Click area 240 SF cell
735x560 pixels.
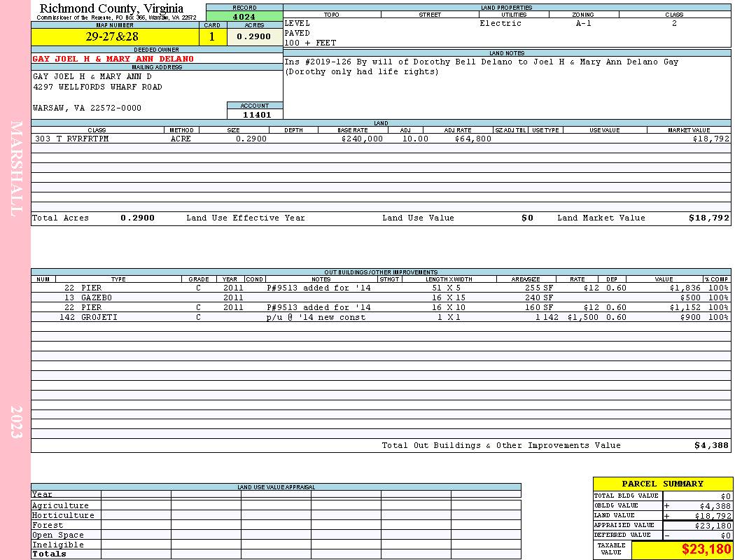point(539,297)
